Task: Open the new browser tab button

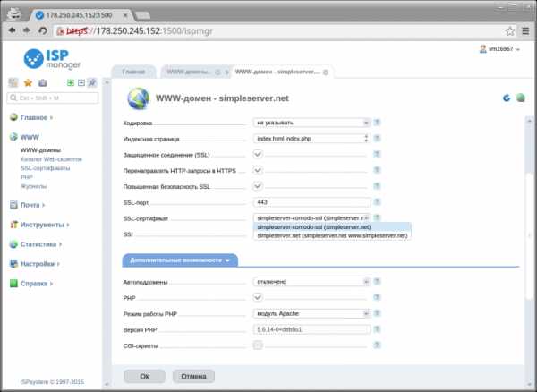Action: [142, 15]
